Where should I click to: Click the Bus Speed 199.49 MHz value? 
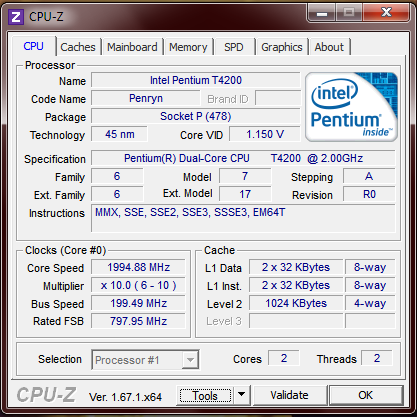click(138, 303)
